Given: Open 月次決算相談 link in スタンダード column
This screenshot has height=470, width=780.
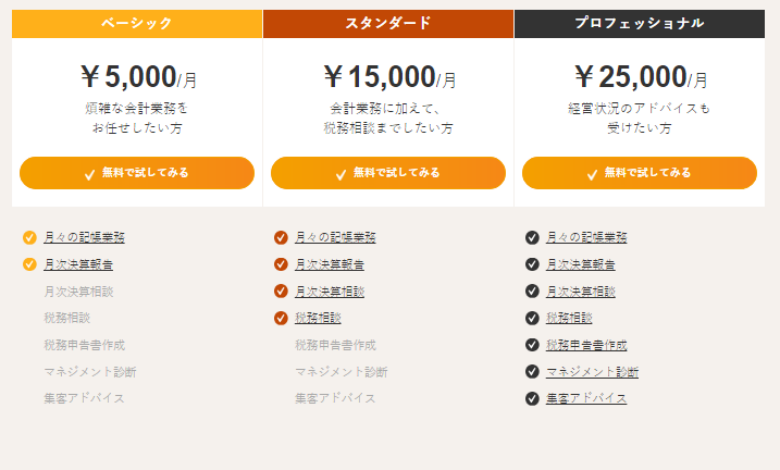Looking at the screenshot, I should (x=329, y=291).
